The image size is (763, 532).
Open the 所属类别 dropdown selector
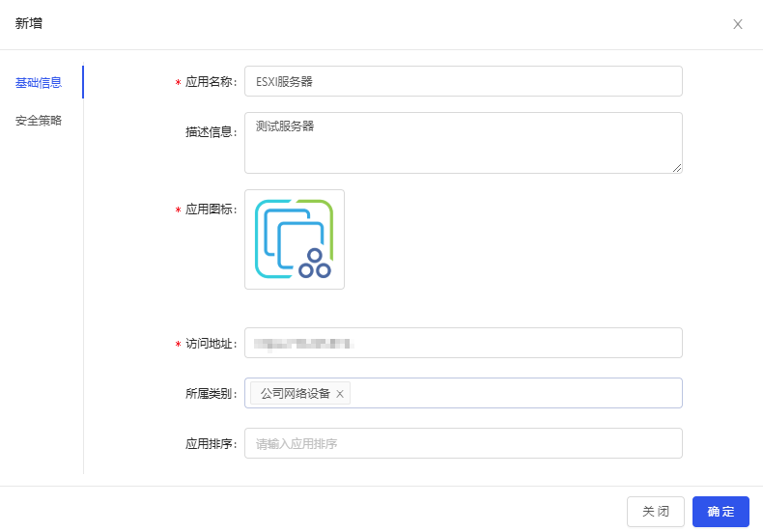pyautogui.click(x=464, y=393)
